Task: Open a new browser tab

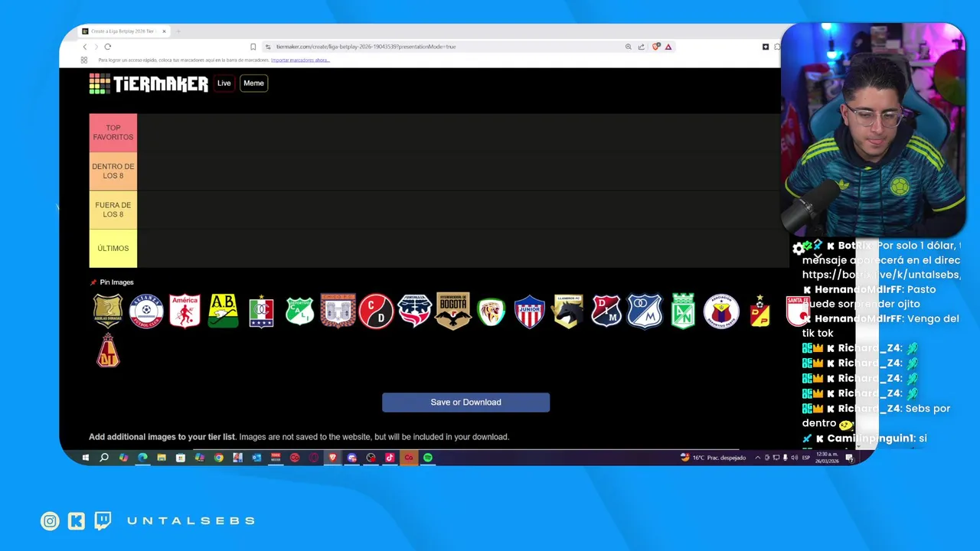Action: 178,31
